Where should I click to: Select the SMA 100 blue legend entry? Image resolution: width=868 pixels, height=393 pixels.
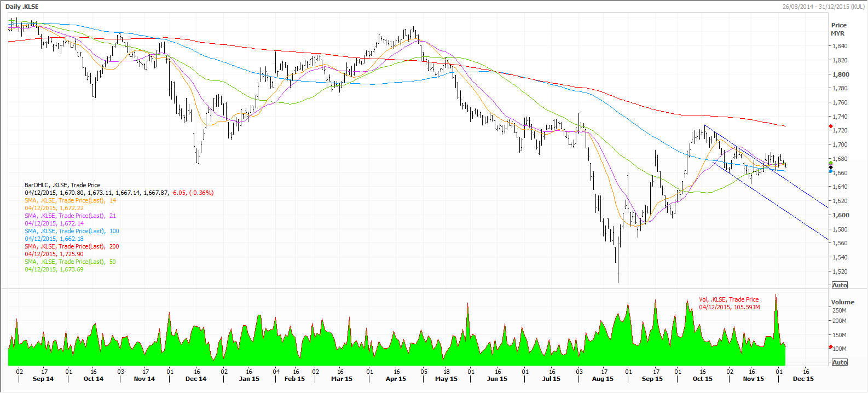(72, 231)
